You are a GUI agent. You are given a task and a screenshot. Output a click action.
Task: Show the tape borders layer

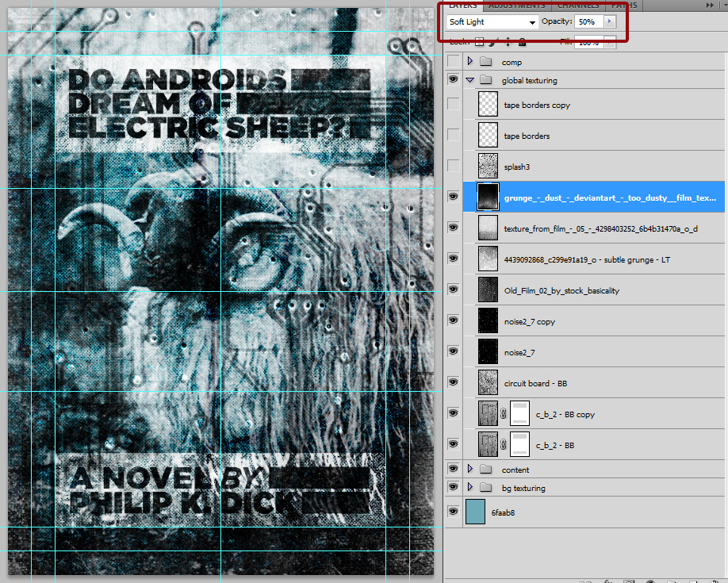point(453,135)
